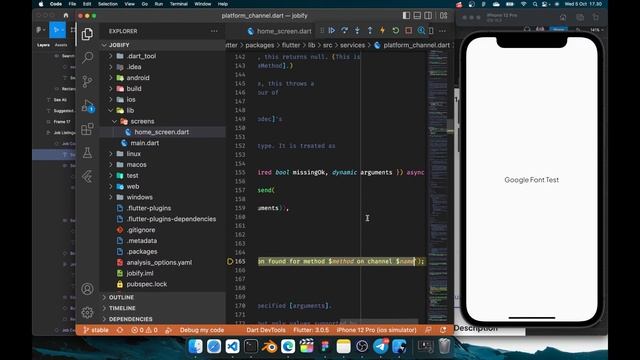Toggle secondary side bar visibility
The width and height of the screenshot is (640, 360).
(428, 16)
